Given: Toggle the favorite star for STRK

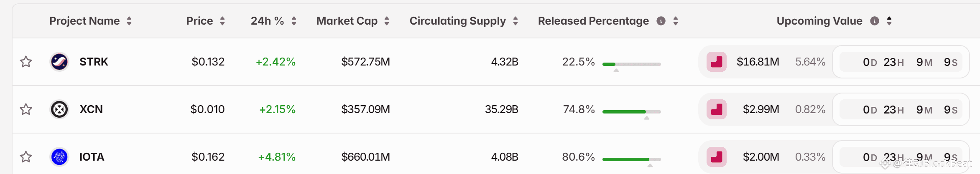Looking at the screenshot, I should point(26,62).
